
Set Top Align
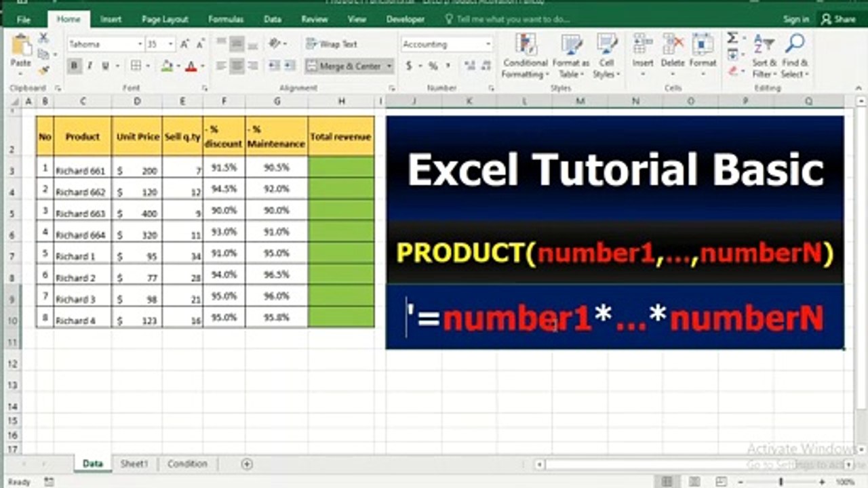[x=221, y=44]
